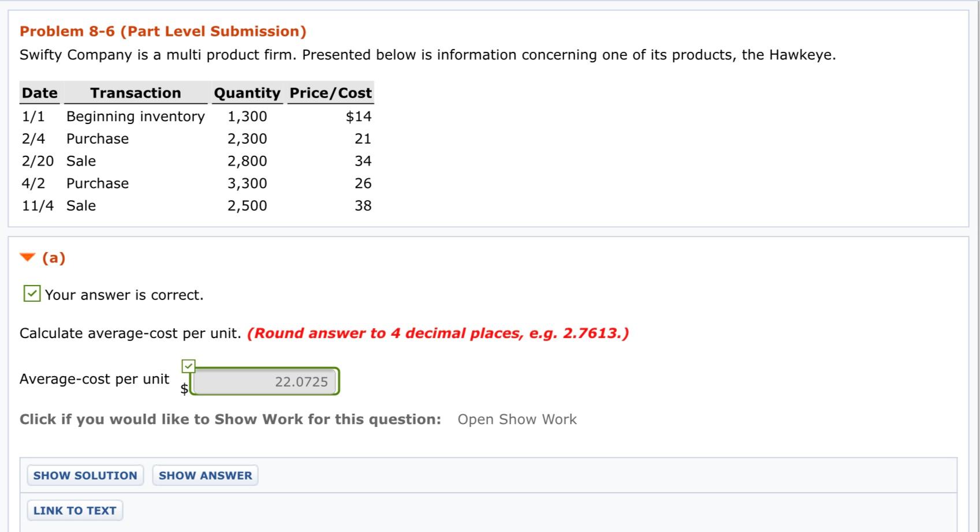Click the Quantity column header
The height and width of the screenshot is (532, 980).
(247, 92)
